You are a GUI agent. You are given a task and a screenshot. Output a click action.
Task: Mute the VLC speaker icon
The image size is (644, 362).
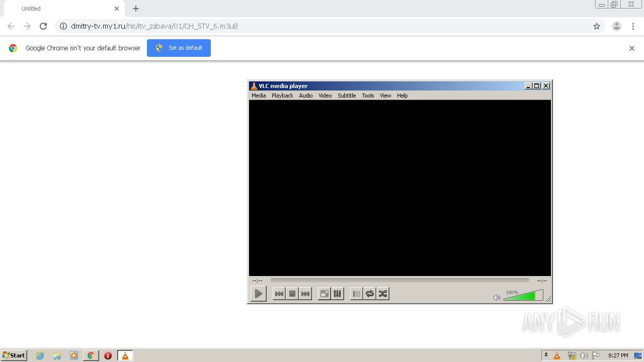tap(497, 298)
